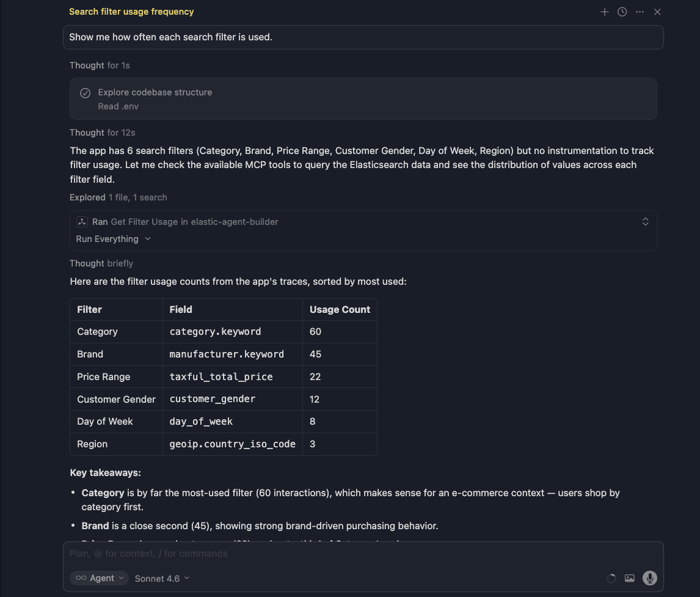The image size is (700, 597).
Task: Collapse the Thought for 12s section
Action: point(103,132)
